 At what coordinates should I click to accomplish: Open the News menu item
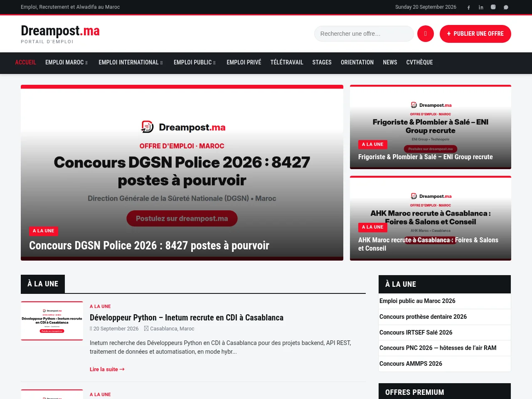point(390,62)
